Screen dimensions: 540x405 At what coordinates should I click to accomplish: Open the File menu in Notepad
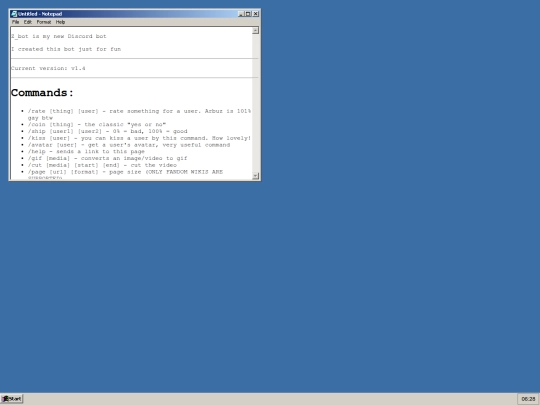click(15, 22)
